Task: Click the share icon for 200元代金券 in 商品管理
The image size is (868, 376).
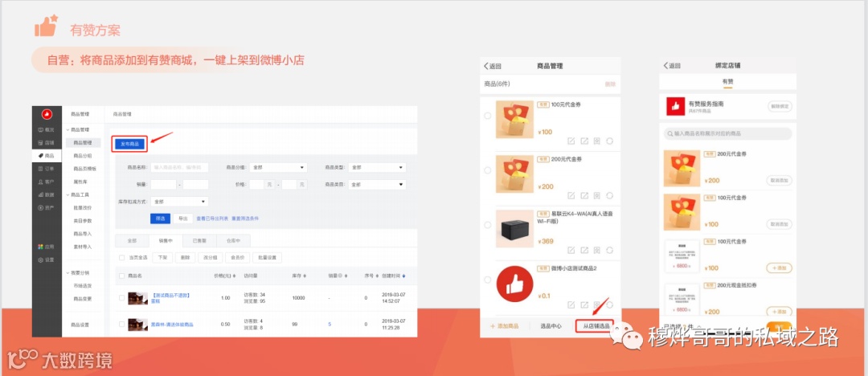Action: click(x=584, y=195)
